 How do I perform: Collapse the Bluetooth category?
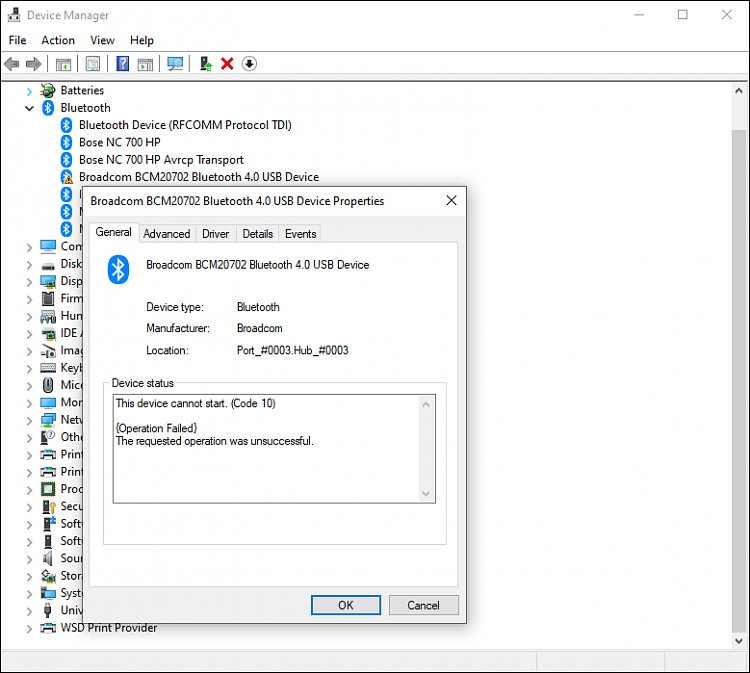click(29, 109)
